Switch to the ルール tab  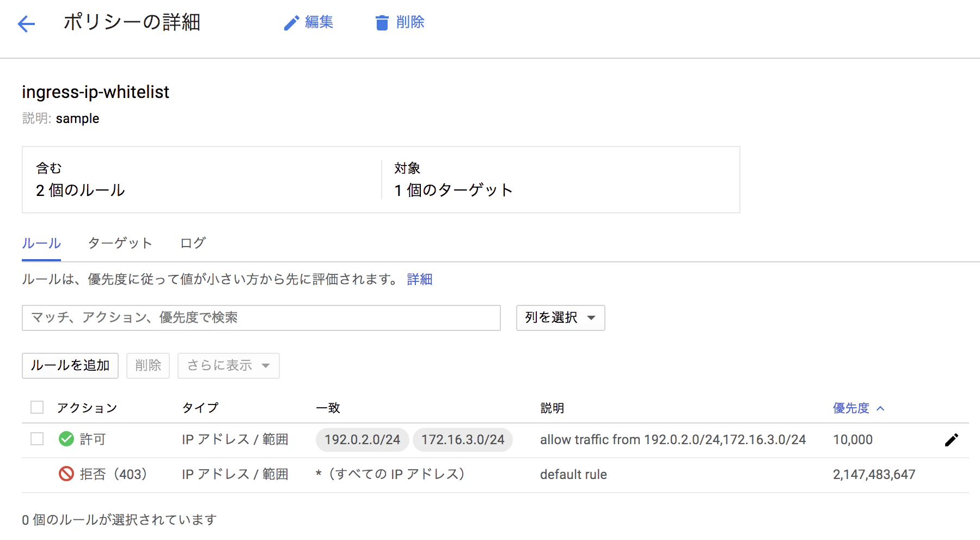click(x=41, y=243)
